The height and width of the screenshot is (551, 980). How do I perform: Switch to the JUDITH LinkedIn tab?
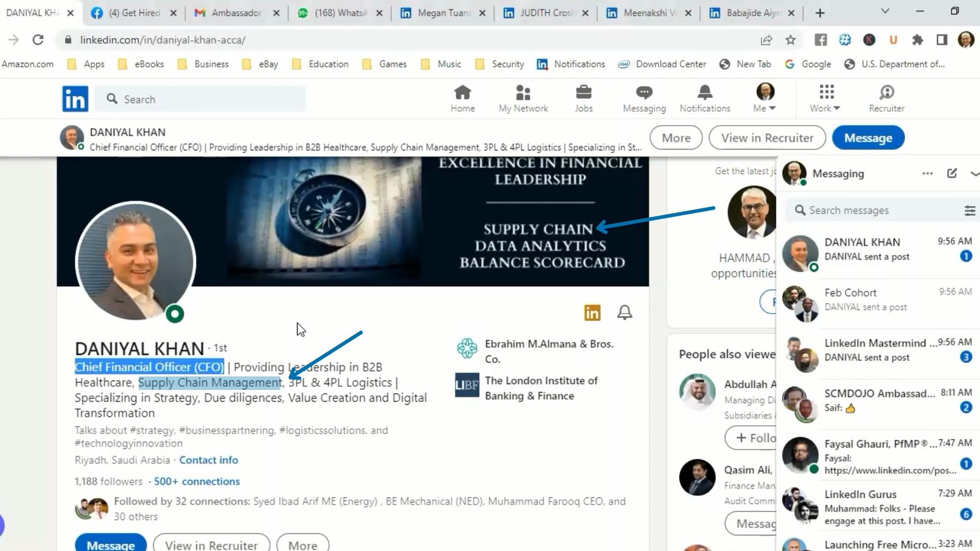[x=546, y=13]
